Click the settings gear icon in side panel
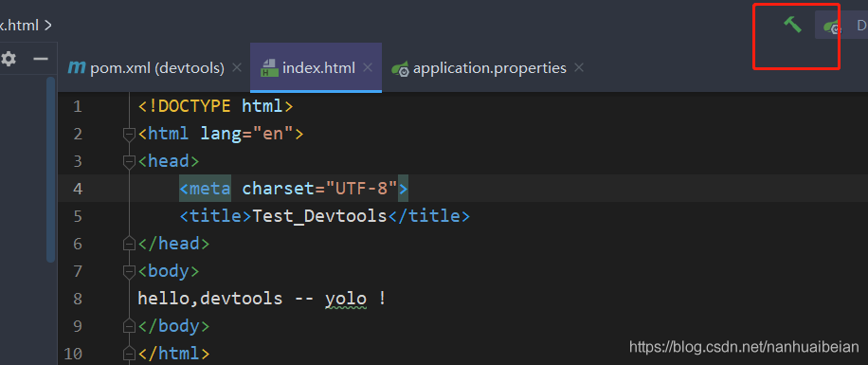This screenshot has height=365, width=868. [x=9, y=59]
